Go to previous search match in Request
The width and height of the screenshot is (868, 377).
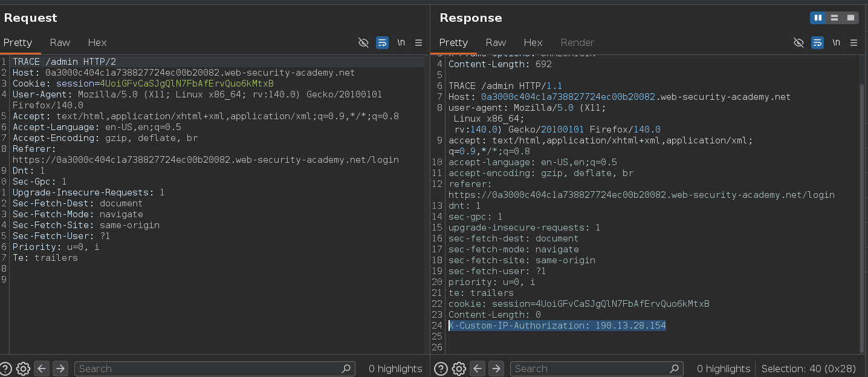click(41, 369)
